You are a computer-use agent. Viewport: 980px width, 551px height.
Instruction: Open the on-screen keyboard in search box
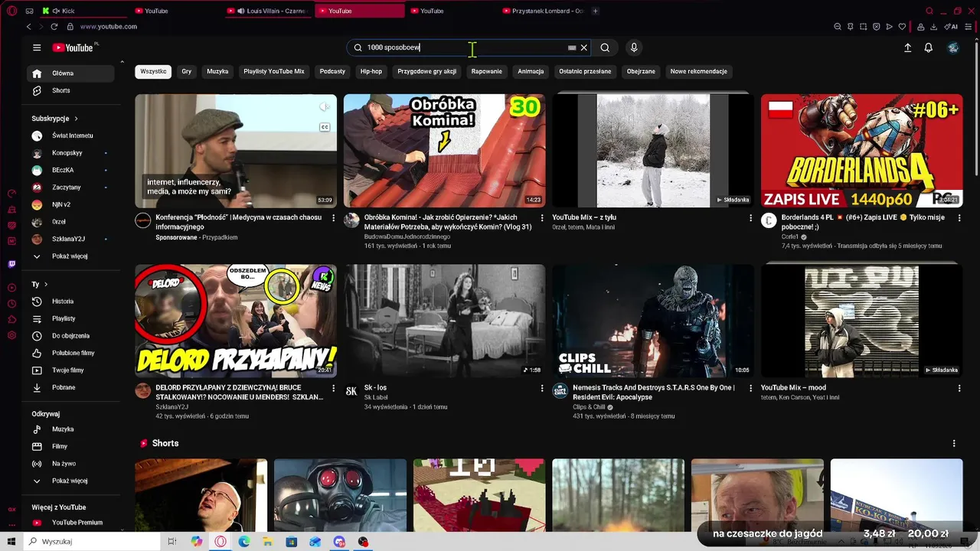coord(572,47)
